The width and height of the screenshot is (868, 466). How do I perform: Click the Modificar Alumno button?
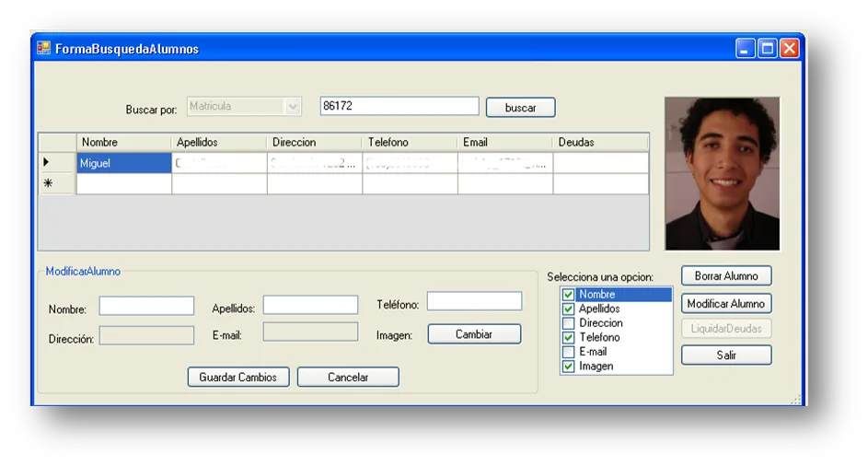click(x=726, y=304)
